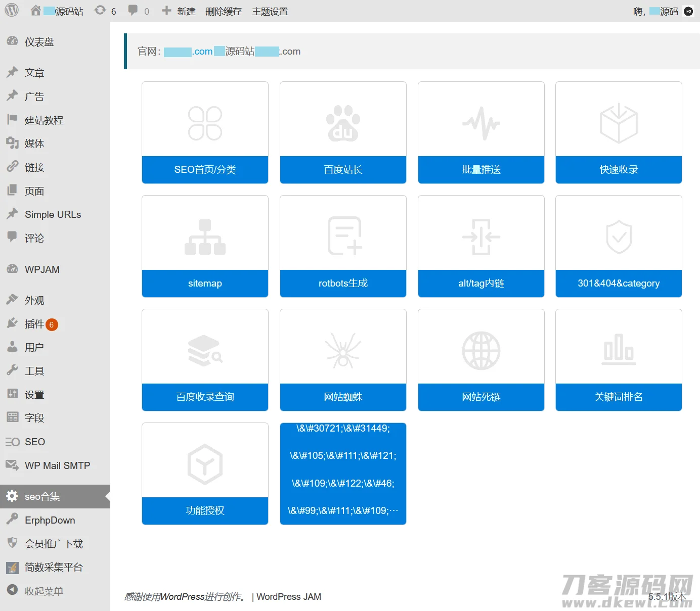Select the 批量推送 function
This screenshot has width=700, height=611.
pyautogui.click(x=480, y=170)
